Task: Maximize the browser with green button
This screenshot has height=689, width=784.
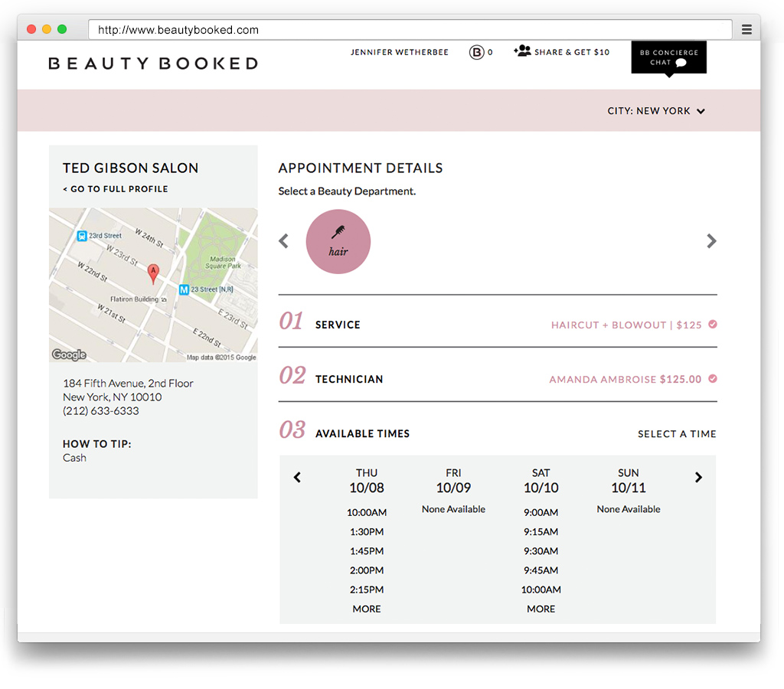Action: coord(62,29)
